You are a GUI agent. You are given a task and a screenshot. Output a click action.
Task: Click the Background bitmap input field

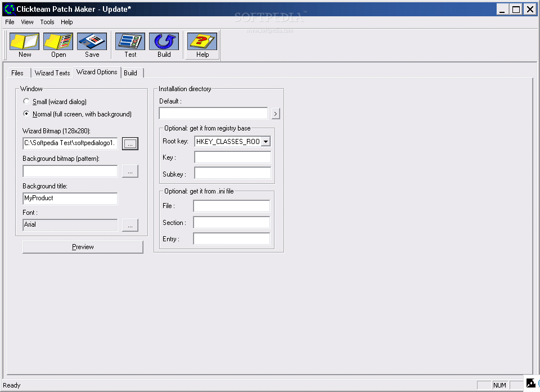(70, 171)
